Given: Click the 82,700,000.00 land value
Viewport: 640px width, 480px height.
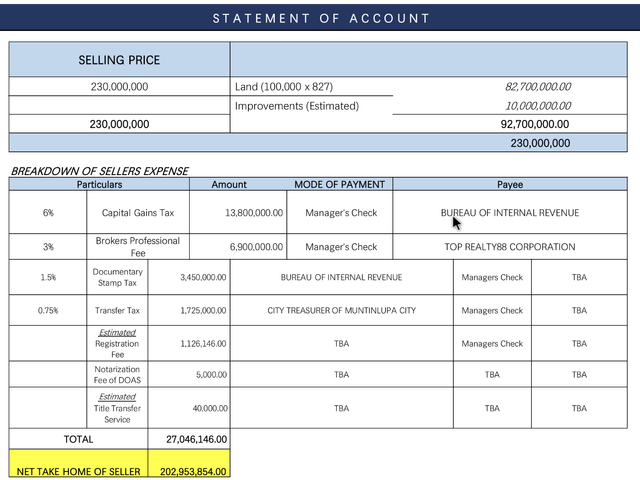Looking at the screenshot, I should click(x=538, y=87).
